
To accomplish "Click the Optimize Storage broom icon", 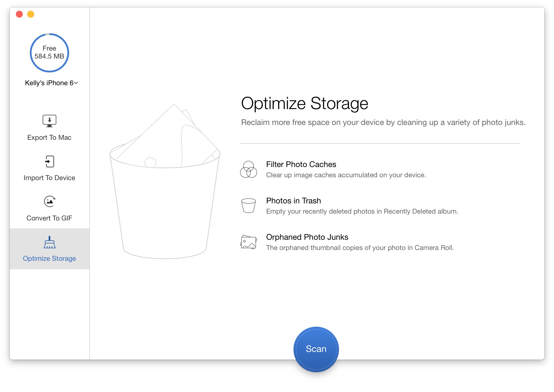I will 49,242.
